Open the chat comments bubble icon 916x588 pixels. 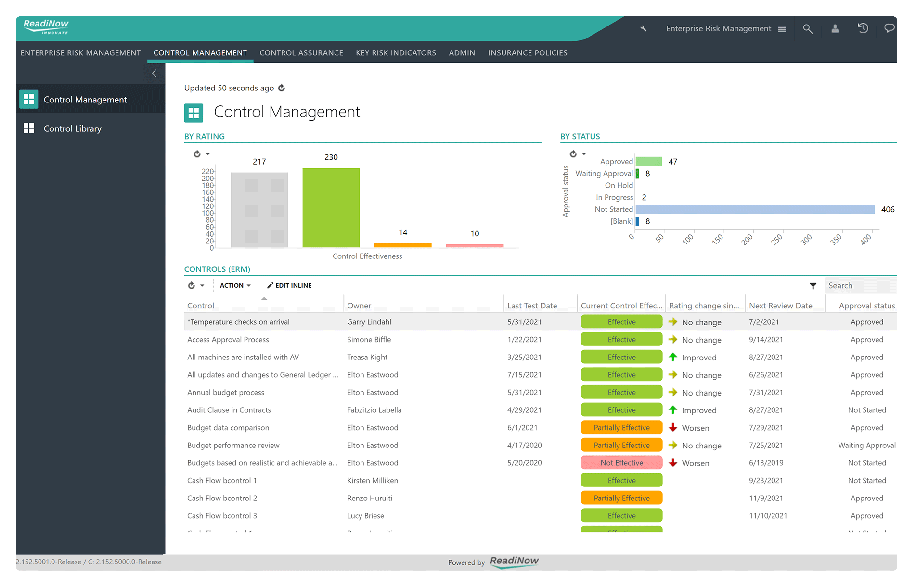889,29
